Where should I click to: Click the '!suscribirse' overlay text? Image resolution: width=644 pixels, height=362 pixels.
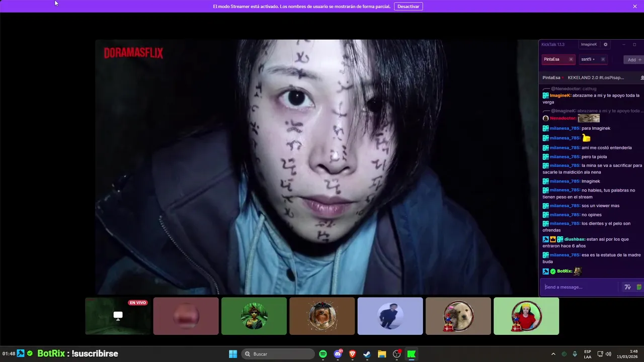[95, 353]
